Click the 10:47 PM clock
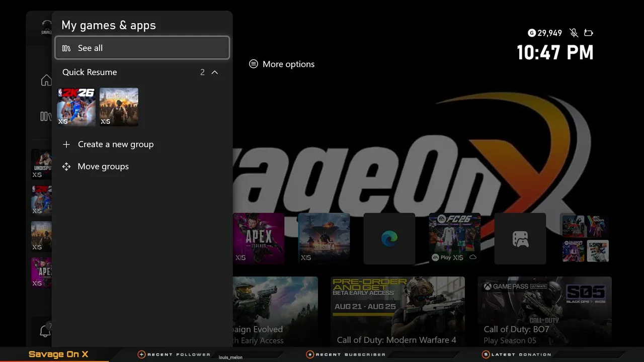The image size is (644, 362). (555, 53)
